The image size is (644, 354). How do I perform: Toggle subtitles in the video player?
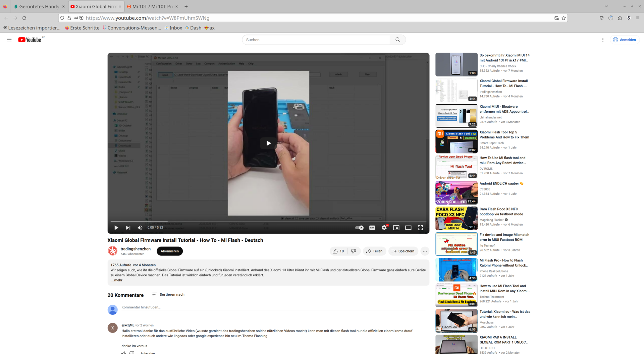372,228
